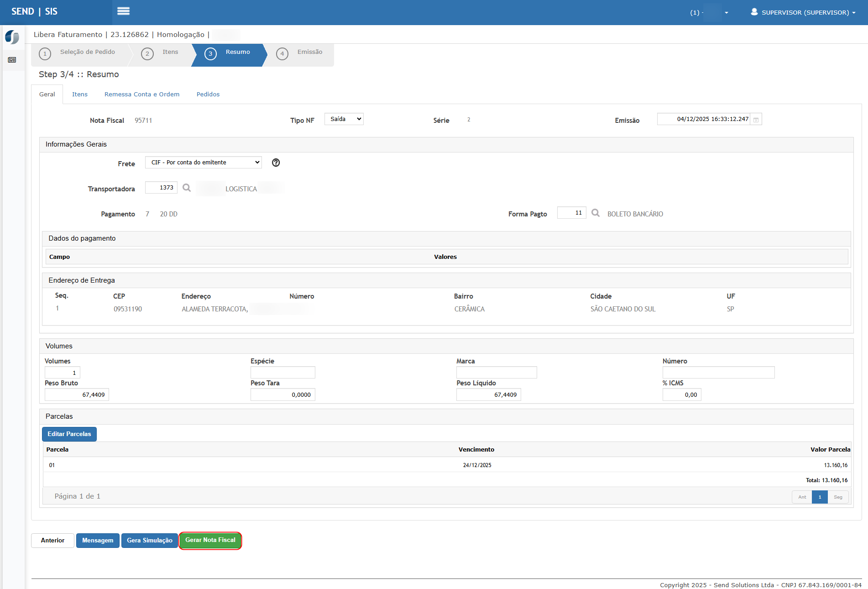Open the hamburger menu in header

(123, 11)
